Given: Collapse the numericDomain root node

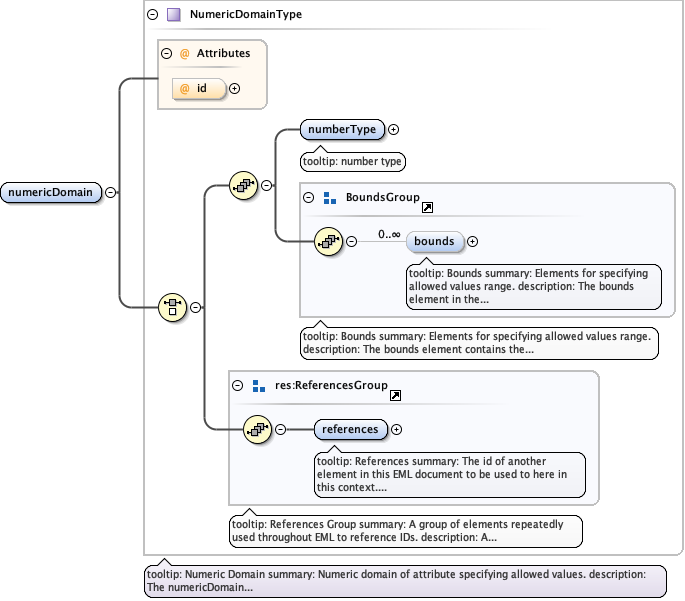Looking at the screenshot, I should click(x=110, y=193).
